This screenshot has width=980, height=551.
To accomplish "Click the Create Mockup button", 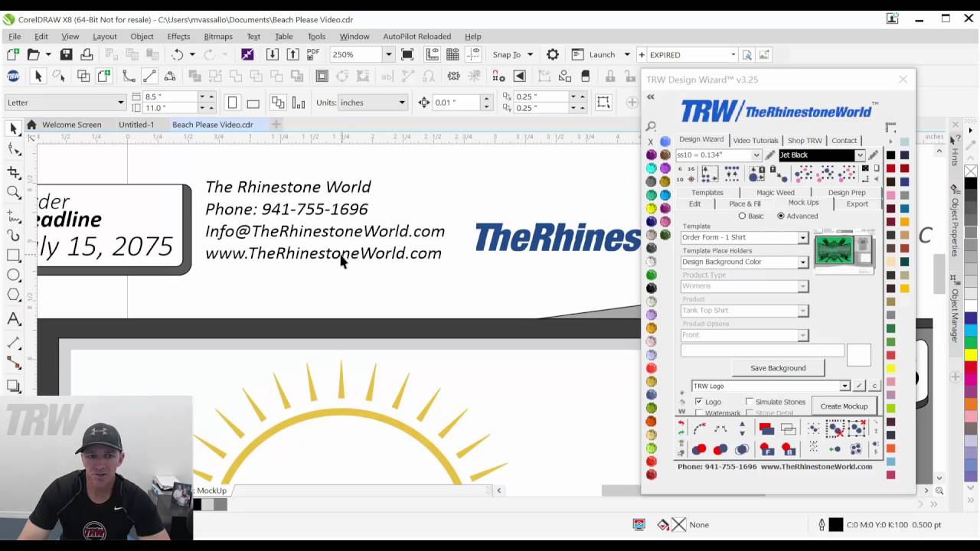I will tap(844, 406).
